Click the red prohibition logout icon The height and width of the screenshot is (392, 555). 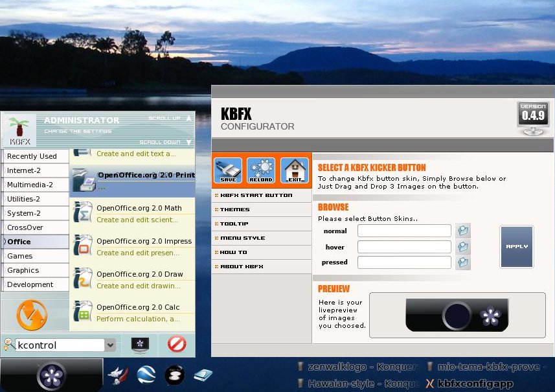pyautogui.click(x=177, y=344)
